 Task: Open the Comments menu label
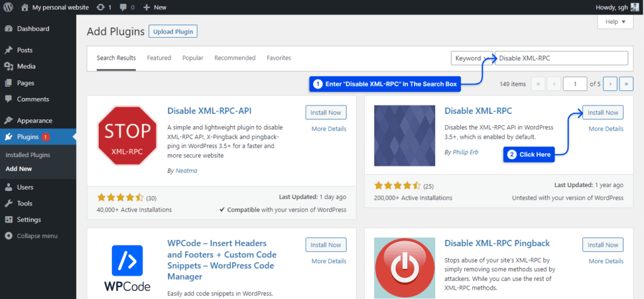33,99
